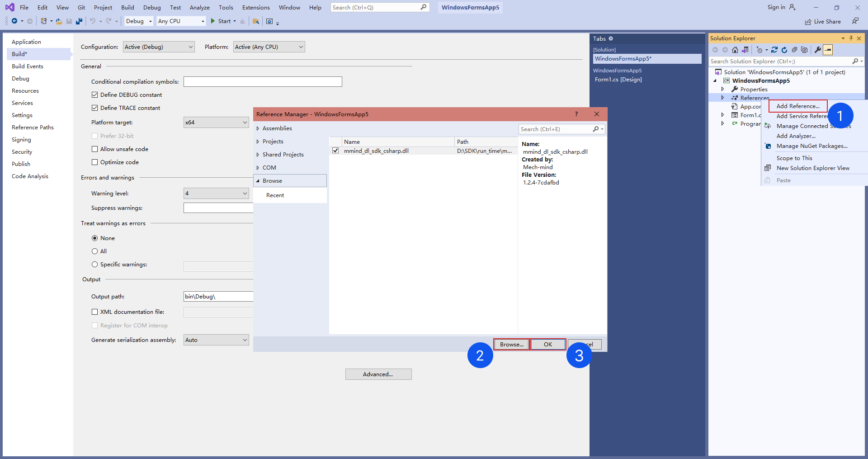Image resolution: width=868 pixels, height=459 pixels.
Task: Switch between solutions and folder views icon
Action: [x=745, y=50]
